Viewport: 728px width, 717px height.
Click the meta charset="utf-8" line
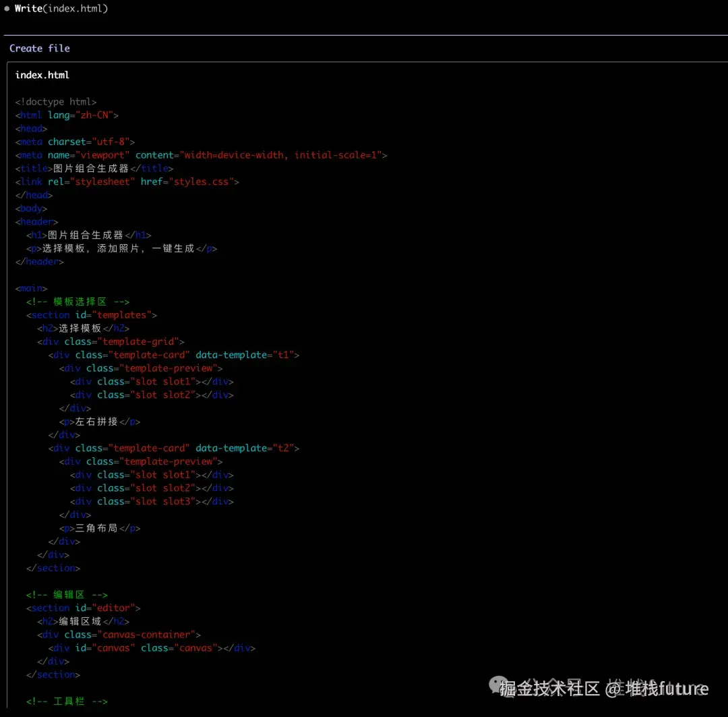coord(75,142)
